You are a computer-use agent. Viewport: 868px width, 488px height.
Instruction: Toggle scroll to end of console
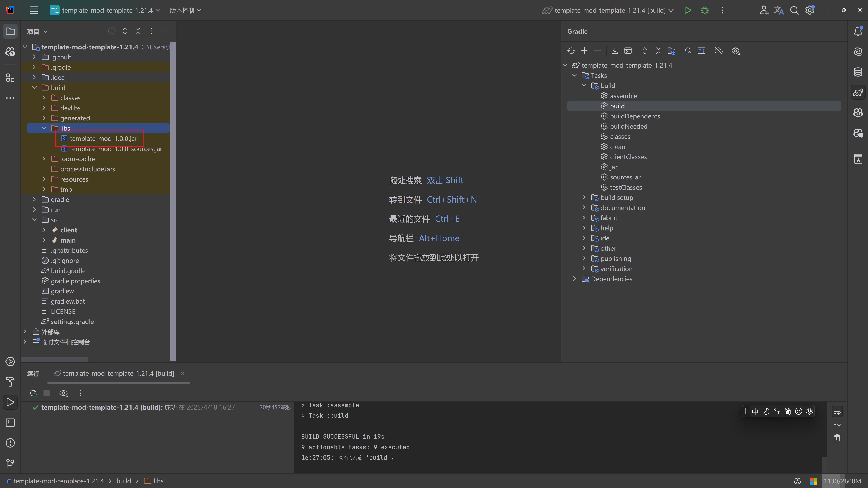coord(837,425)
